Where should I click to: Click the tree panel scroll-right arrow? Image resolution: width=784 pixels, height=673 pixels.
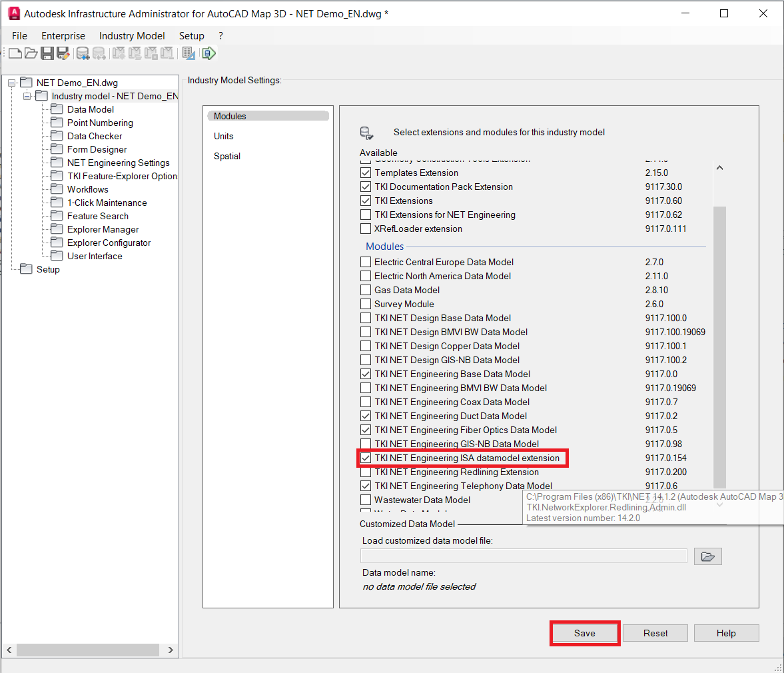pyautogui.click(x=171, y=650)
